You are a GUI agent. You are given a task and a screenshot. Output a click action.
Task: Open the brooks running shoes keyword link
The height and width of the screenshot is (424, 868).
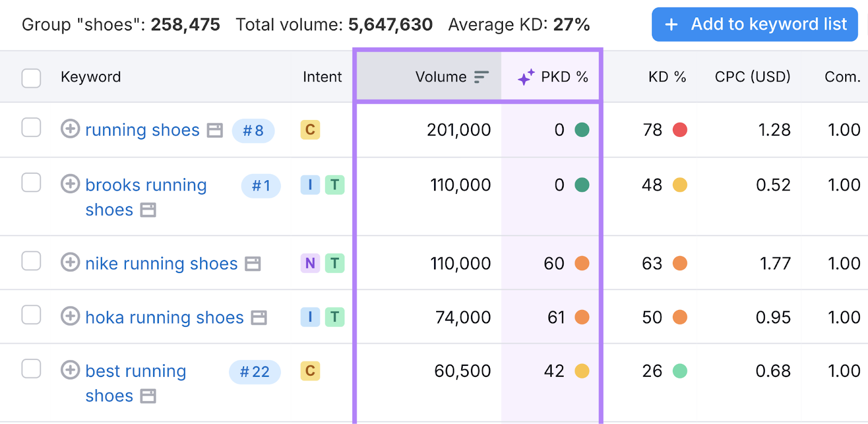(x=146, y=197)
